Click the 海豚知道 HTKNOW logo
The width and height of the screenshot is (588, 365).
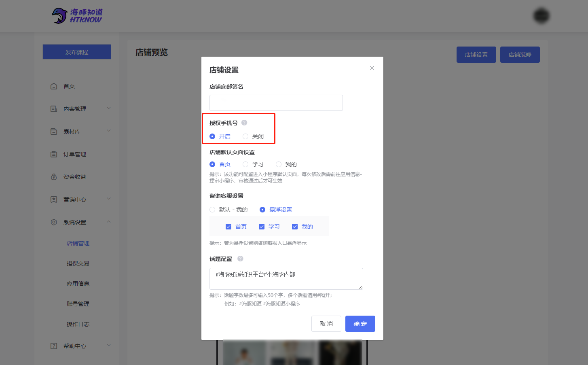coord(77,16)
